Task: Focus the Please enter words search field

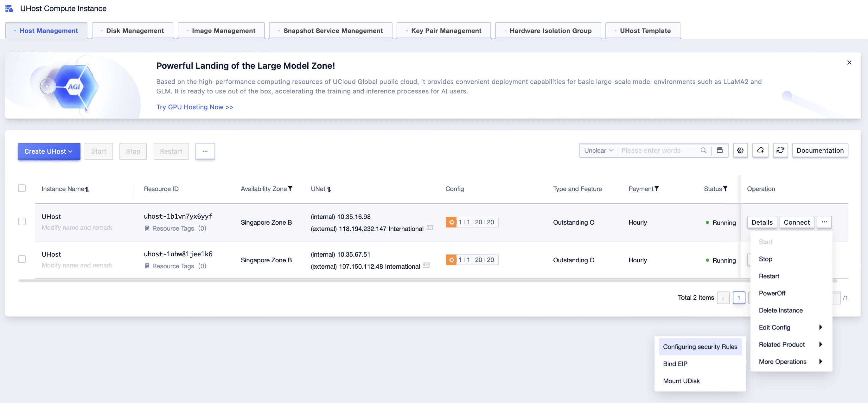Action: 659,150
